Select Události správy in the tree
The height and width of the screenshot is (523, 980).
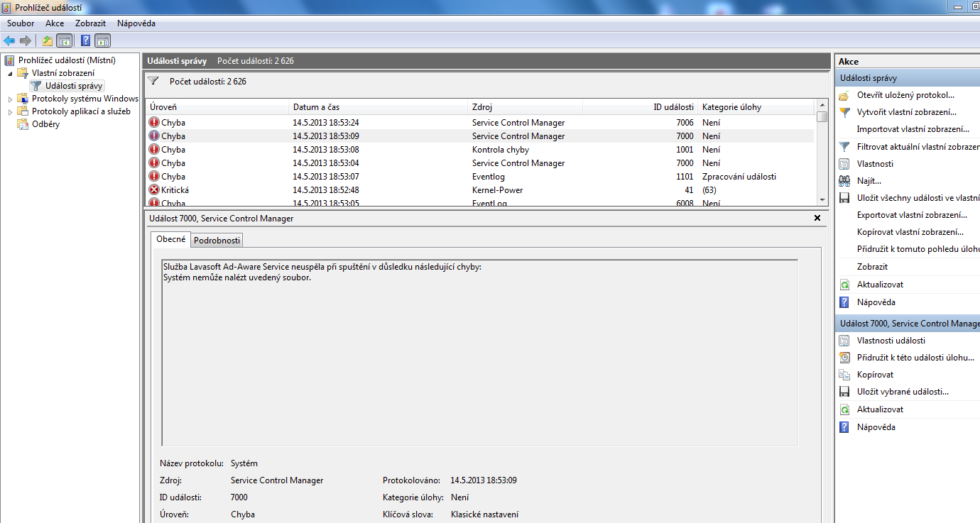coord(74,86)
